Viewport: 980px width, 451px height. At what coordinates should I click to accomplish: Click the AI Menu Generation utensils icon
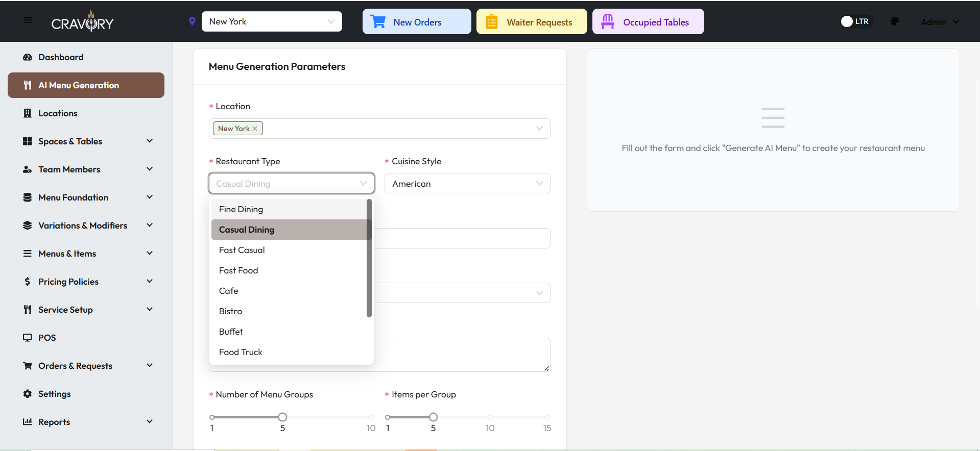pos(28,85)
